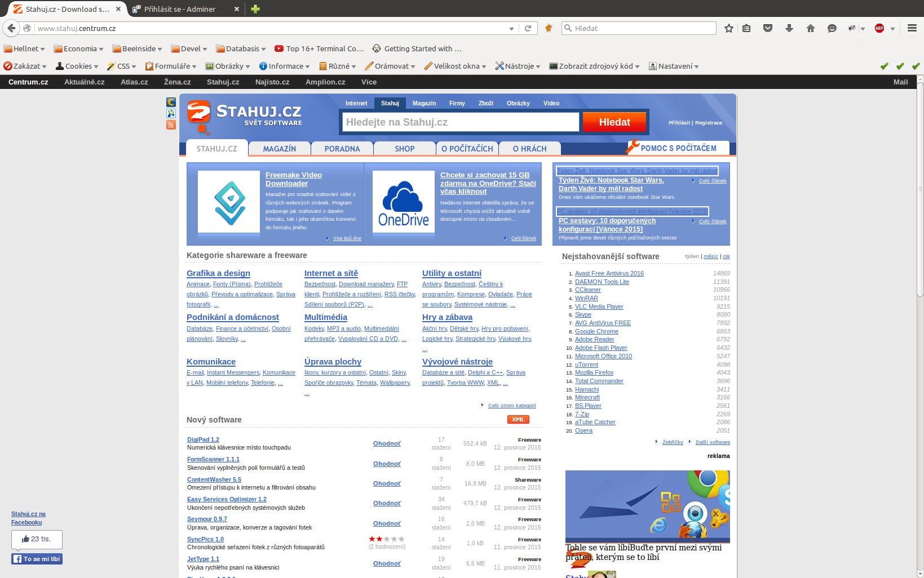Click the URL address bar

point(271,28)
